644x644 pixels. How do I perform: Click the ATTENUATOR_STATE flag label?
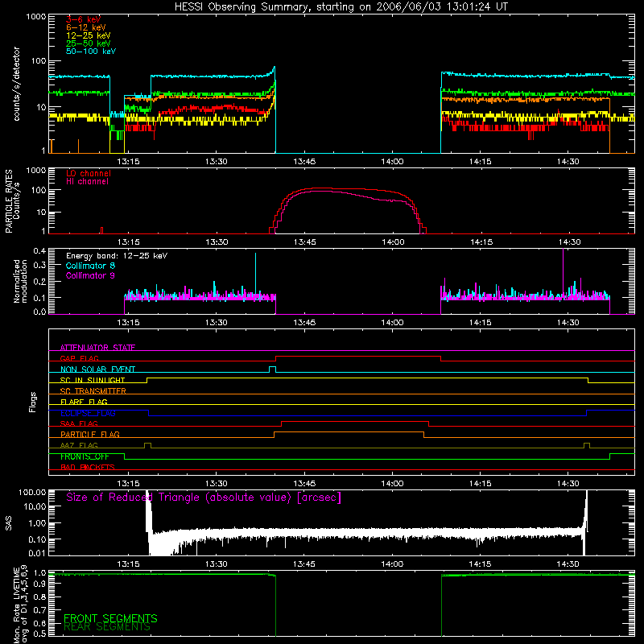click(97, 348)
